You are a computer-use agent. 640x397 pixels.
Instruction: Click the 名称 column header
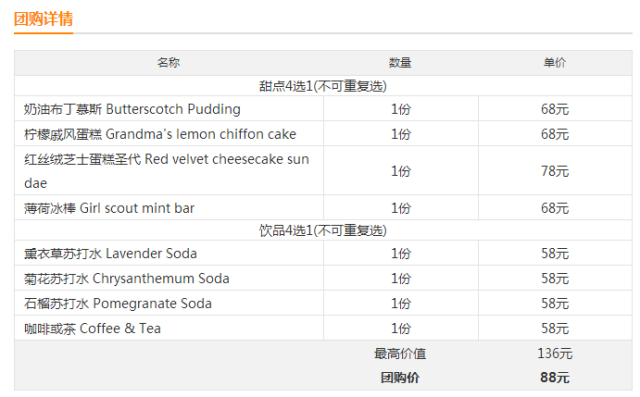(x=169, y=62)
